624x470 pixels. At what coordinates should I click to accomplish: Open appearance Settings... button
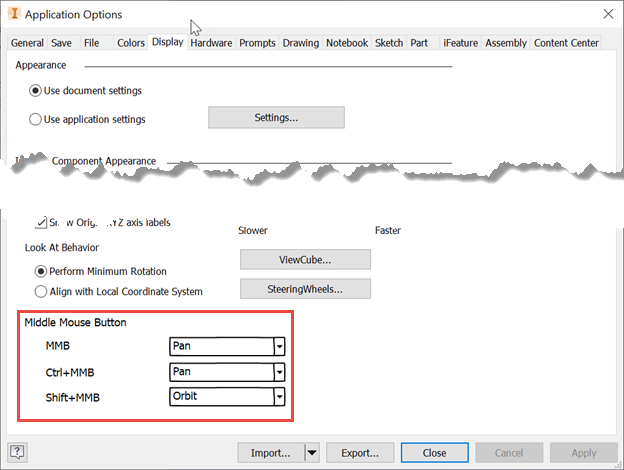coord(276,117)
